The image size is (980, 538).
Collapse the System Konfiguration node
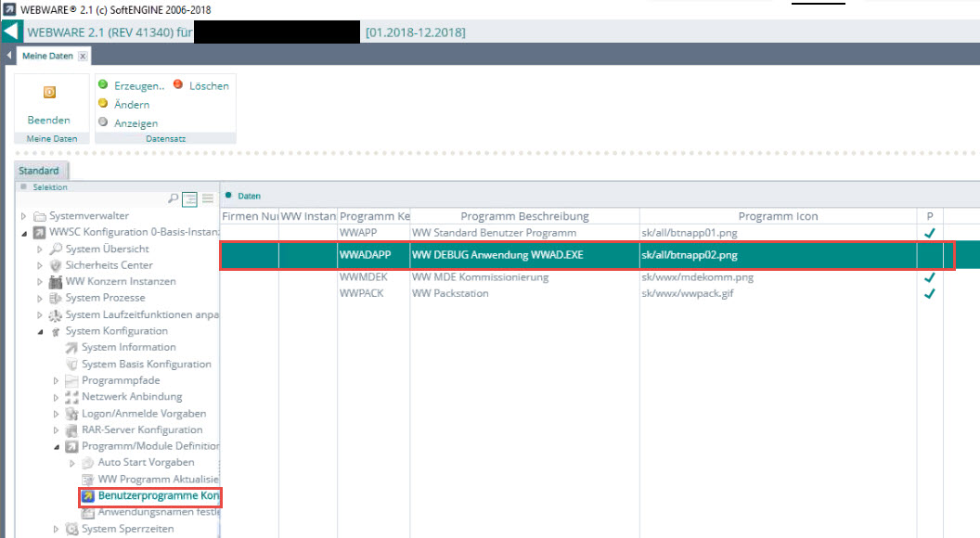pyautogui.click(x=40, y=331)
